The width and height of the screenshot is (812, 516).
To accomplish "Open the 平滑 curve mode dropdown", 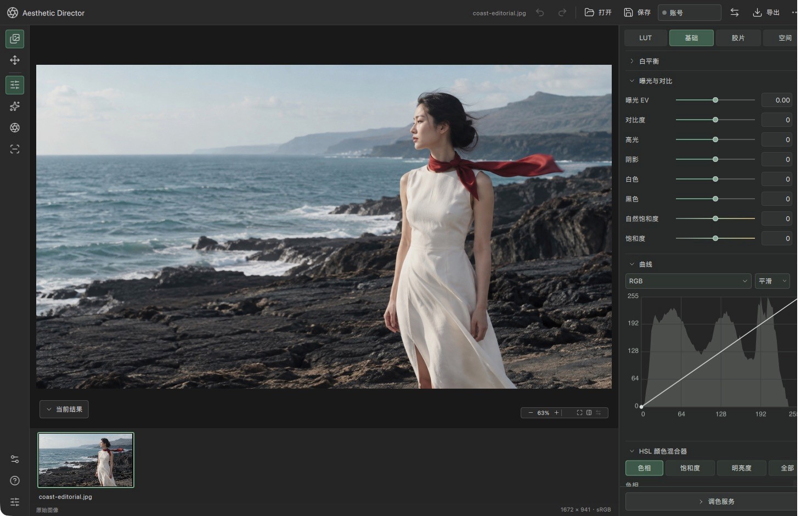I will click(772, 281).
